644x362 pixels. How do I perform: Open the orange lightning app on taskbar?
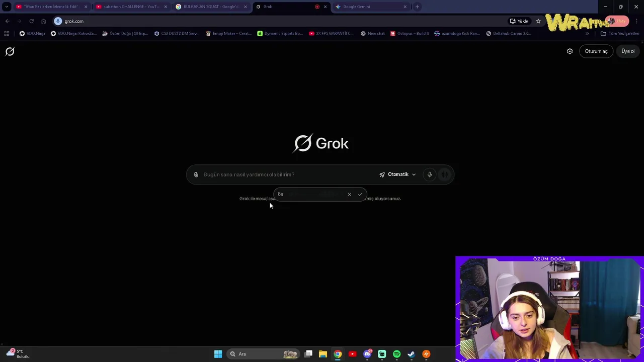point(426,354)
